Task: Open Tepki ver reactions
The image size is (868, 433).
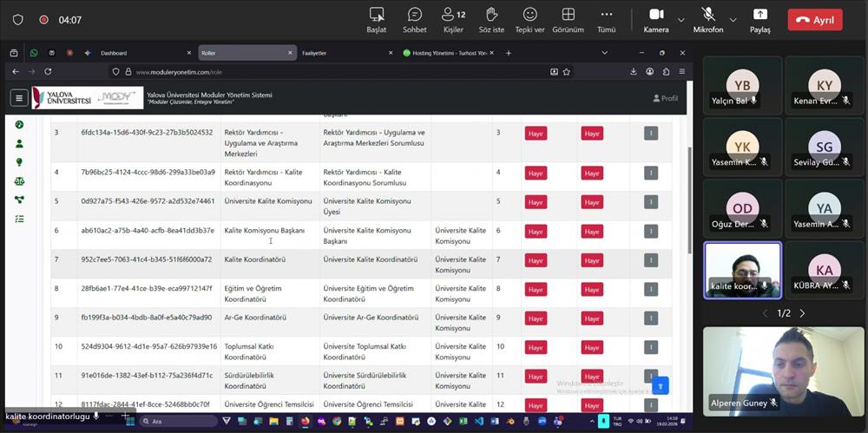Action: click(529, 19)
